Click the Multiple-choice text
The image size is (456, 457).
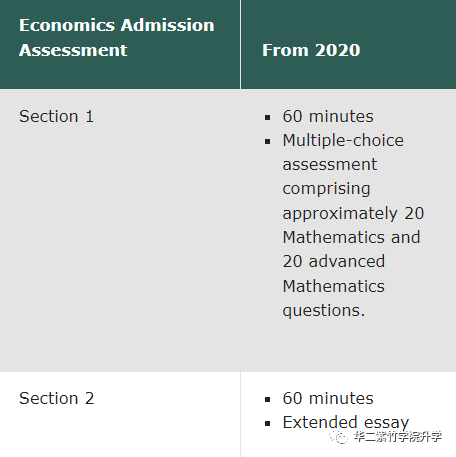pos(343,140)
